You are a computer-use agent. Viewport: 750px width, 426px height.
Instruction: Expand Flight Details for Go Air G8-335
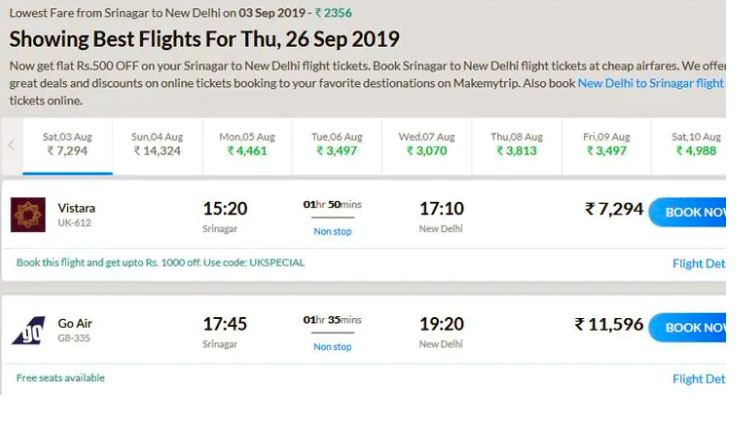pyautogui.click(x=699, y=379)
